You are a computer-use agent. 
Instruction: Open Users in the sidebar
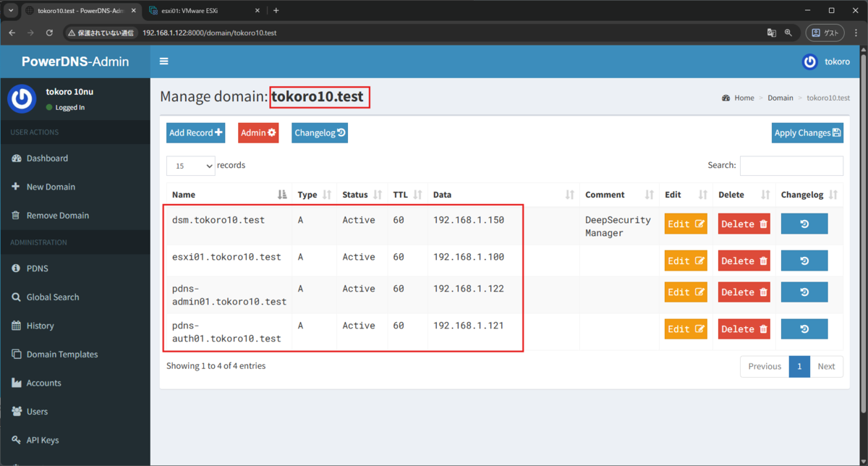[x=37, y=412]
